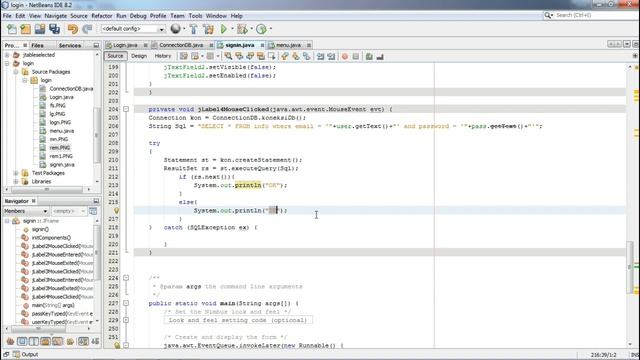Click the History view button
640x360 pixels.
tap(162, 56)
